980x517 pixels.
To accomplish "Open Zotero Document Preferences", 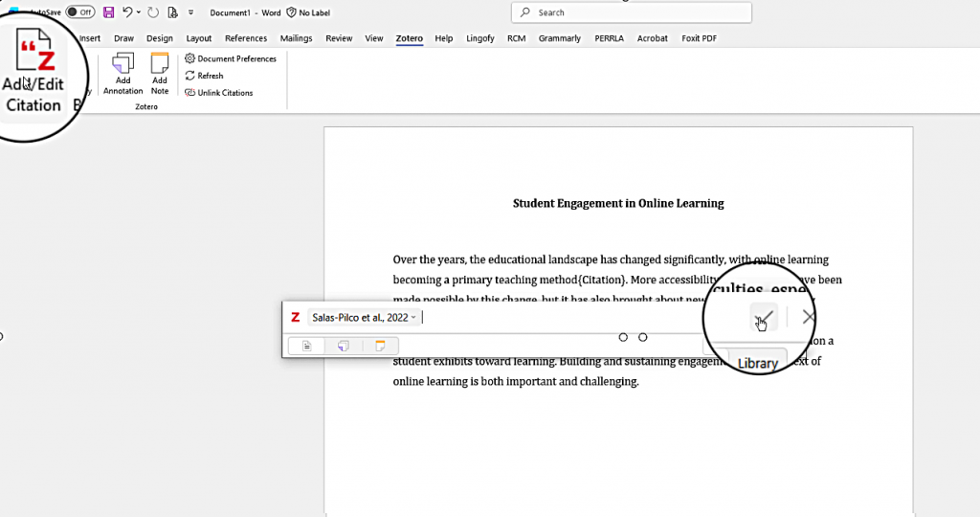I will pyautogui.click(x=231, y=58).
